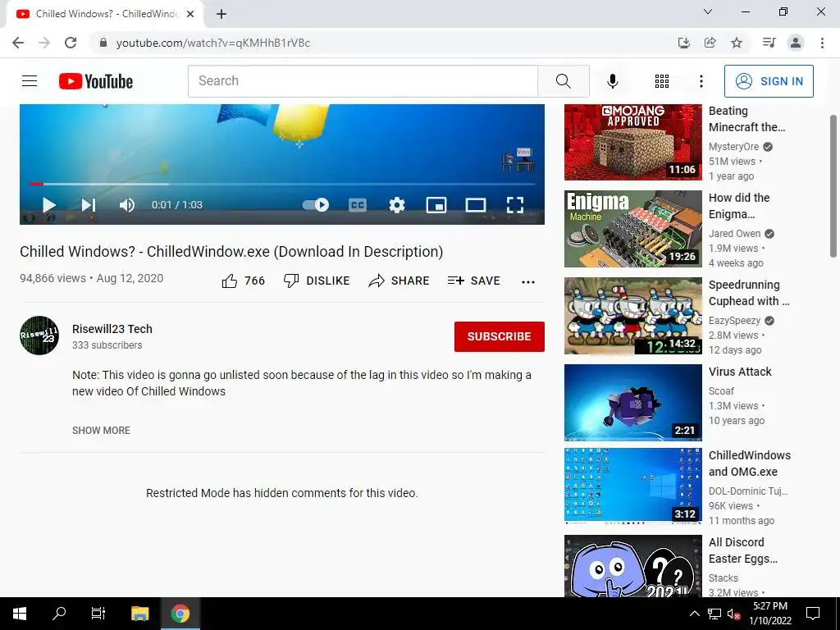Click the red SUBSCRIBE button
840x630 pixels.
[x=500, y=336]
